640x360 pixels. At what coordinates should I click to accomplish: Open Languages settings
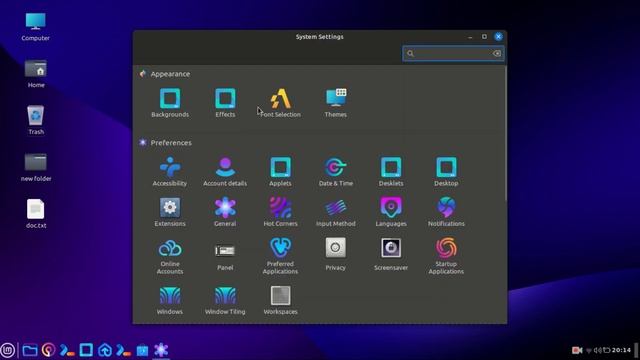pyautogui.click(x=391, y=212)
